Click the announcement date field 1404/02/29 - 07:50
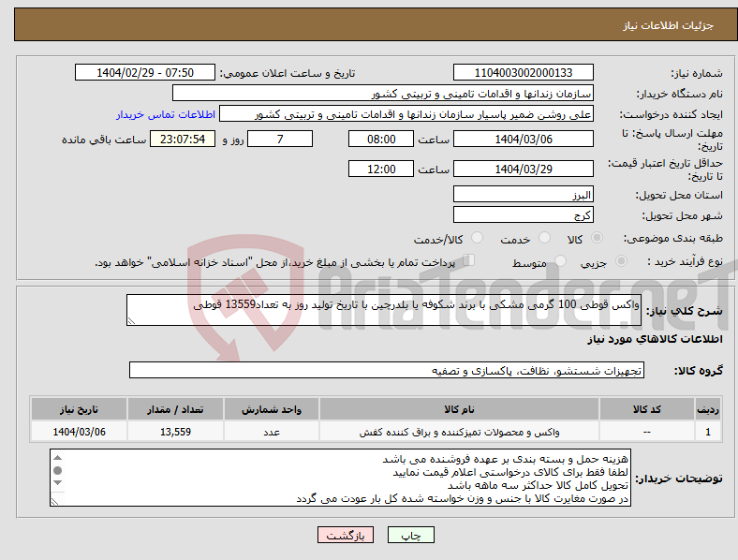The image size is (738, 560). 145,72
